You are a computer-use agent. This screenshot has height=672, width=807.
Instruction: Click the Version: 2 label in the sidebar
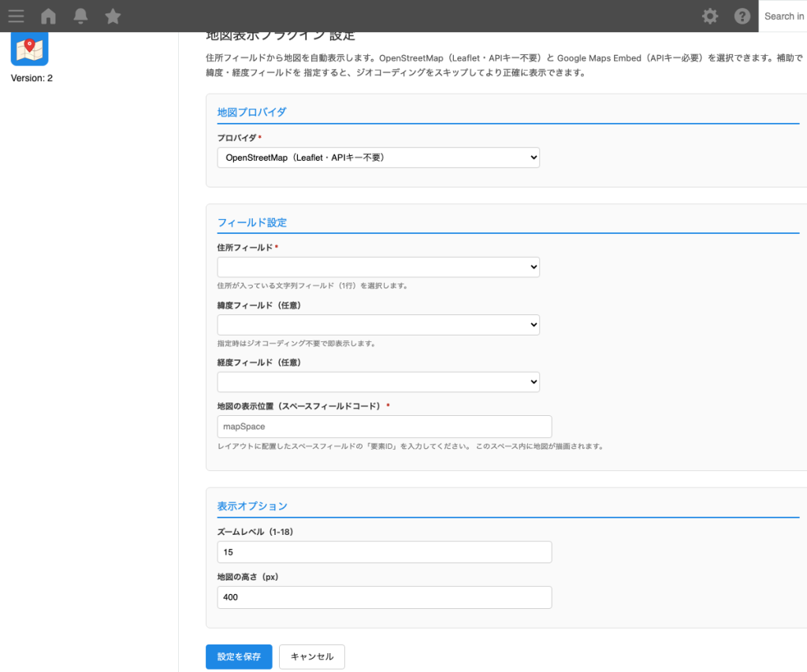point(32,78)
